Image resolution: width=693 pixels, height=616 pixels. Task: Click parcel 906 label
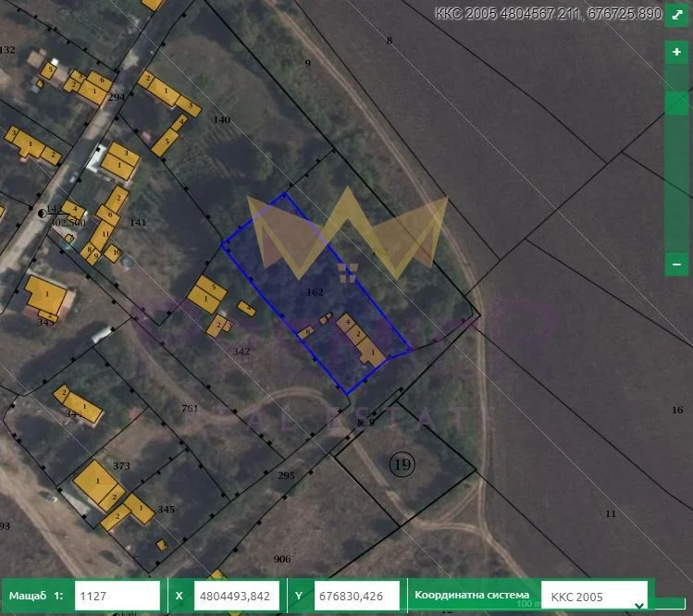pyautogui.click(x=282, y=559)
